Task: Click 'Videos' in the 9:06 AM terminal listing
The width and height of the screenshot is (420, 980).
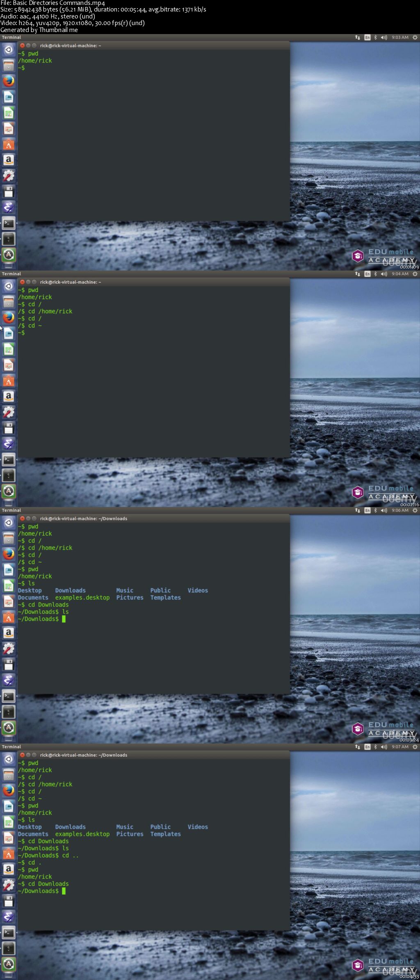Action: coord(198,590)
